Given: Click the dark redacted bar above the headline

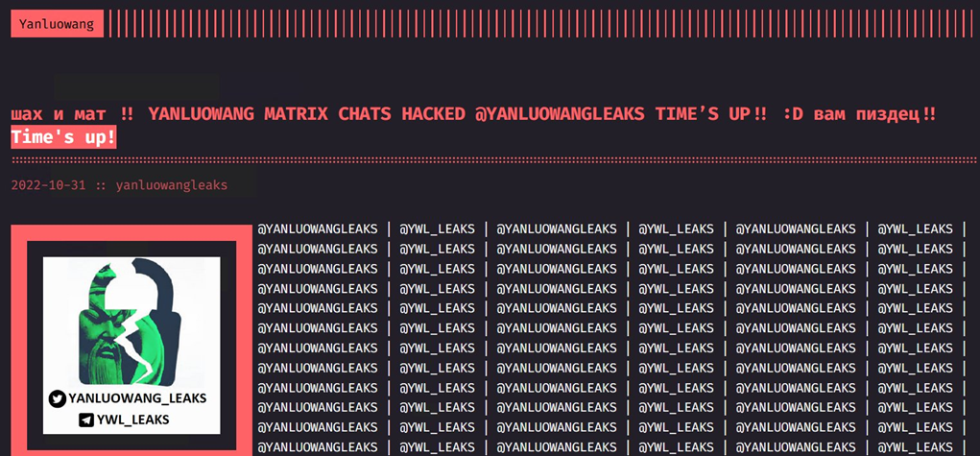Looking at the screenshot, I should coord(134,86).
